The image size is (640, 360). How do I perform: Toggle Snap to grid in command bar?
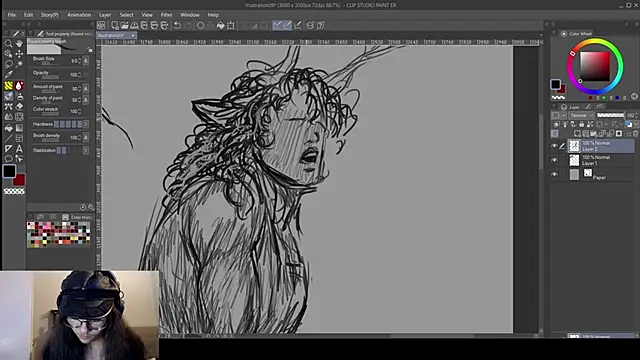(298, 25)
